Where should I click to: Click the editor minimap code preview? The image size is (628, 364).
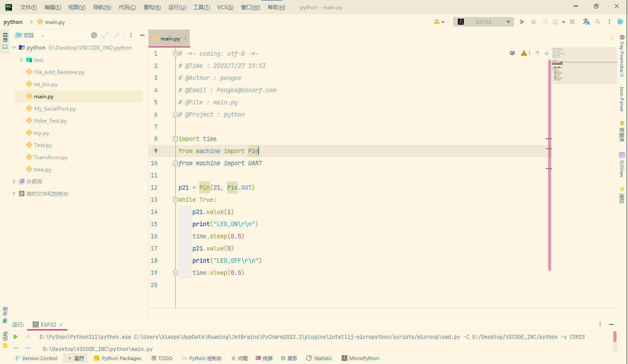click(584, 65)
